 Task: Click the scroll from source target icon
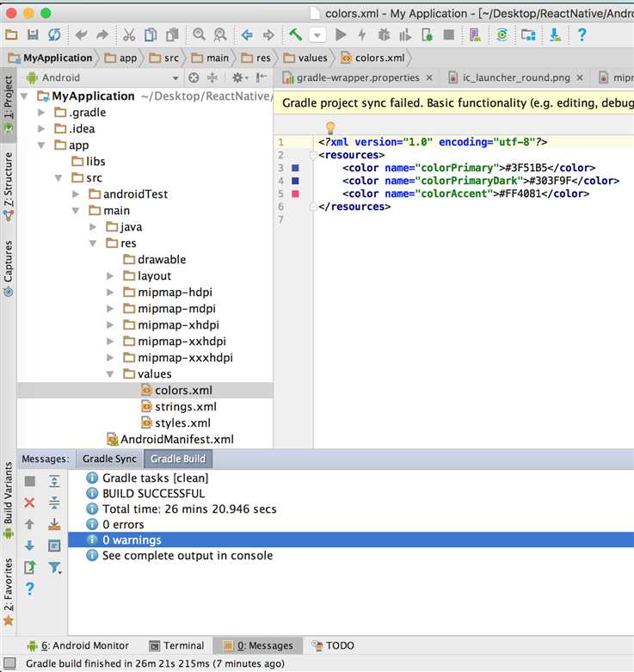[194, 77]
